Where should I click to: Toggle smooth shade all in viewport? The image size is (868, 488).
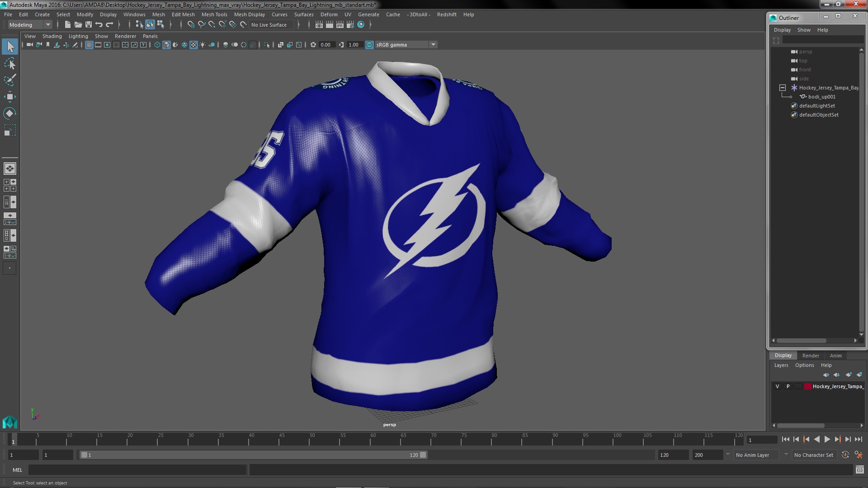click(x=166, y=45)
